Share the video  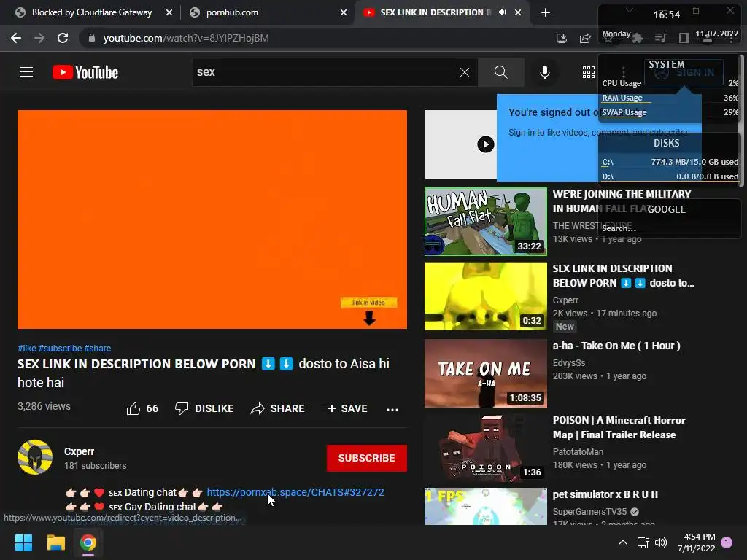(x=277, y=408)
